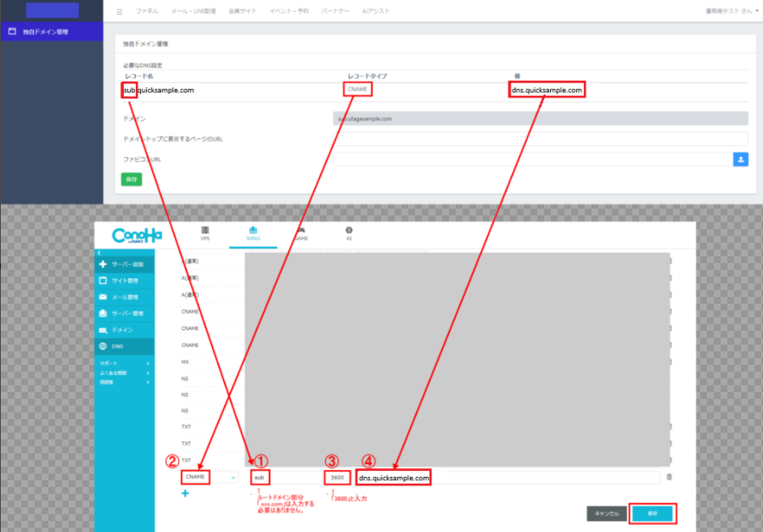Select the AI icon in ConoHa header
Image resolution: width=763 pixels, height=532 pixels.
click(349, 232)
